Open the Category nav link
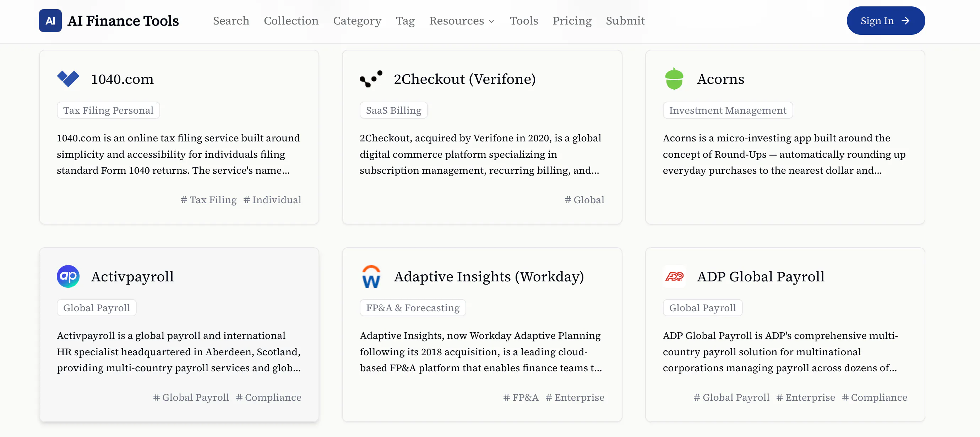This screenshot has width=980, height=437. click(x=357, y=21)
